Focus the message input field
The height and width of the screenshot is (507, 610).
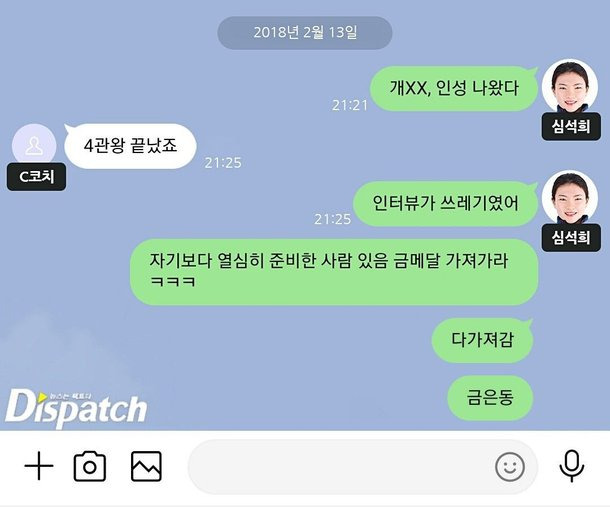(363, 467)
